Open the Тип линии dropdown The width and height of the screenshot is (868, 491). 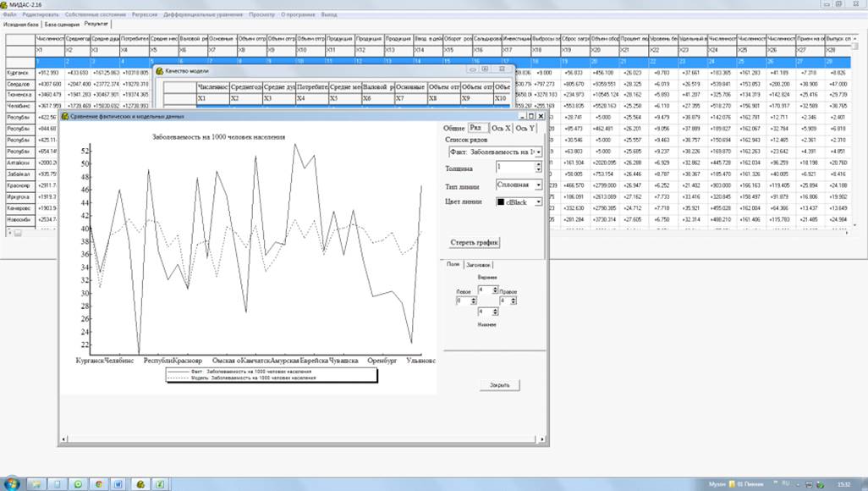click(538, 185)
